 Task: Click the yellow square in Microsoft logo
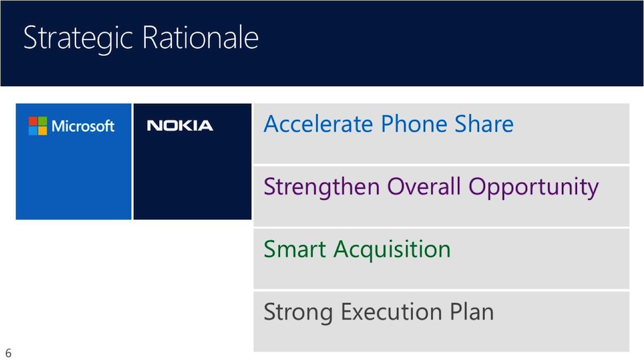point(43,130)
